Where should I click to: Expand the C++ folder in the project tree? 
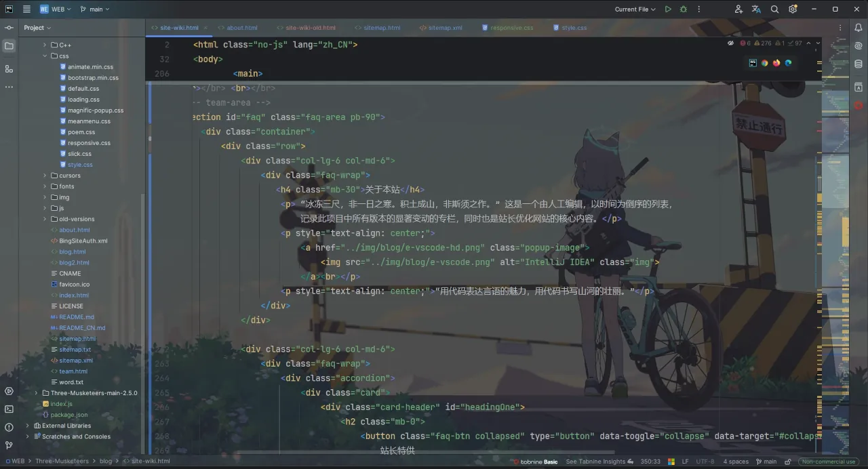[x=45, y=45]
